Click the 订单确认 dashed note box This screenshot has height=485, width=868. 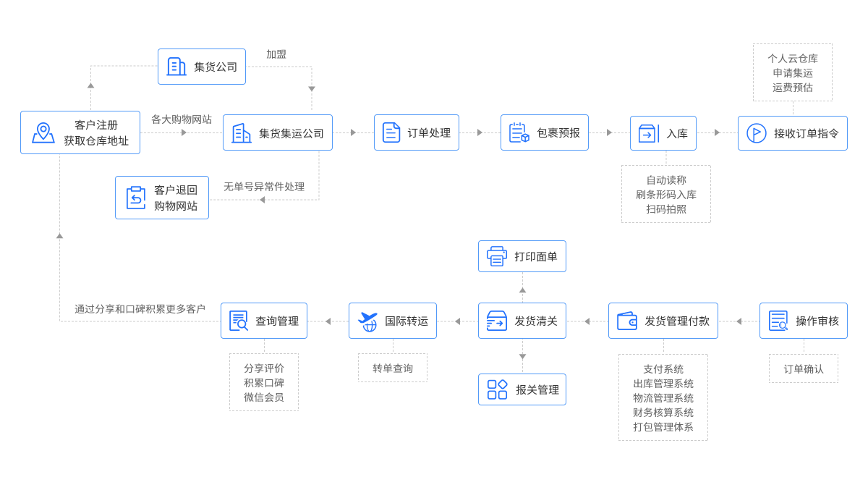tap(803, 368)
